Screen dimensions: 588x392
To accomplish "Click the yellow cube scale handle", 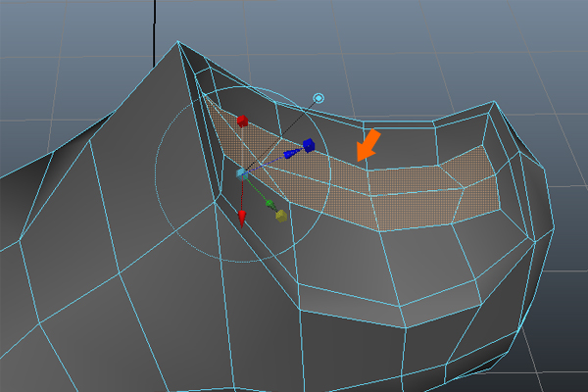I will [281, 216].
